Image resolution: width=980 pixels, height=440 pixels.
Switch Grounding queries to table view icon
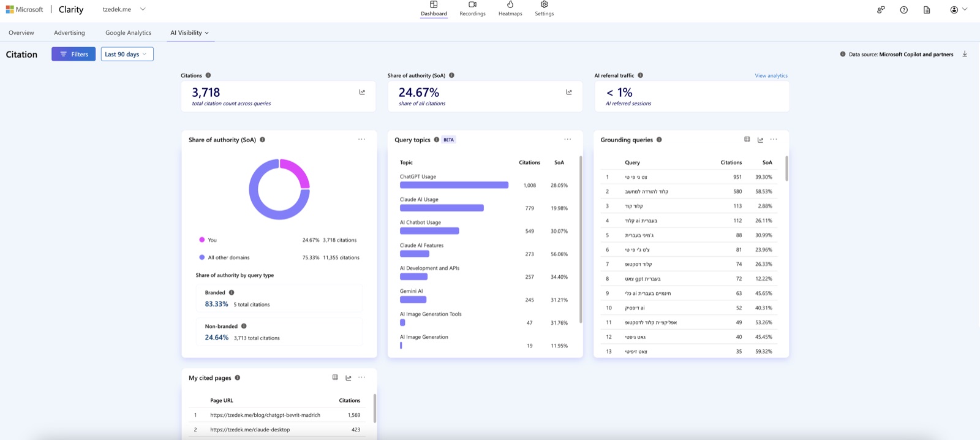click(x=747, y=139)
